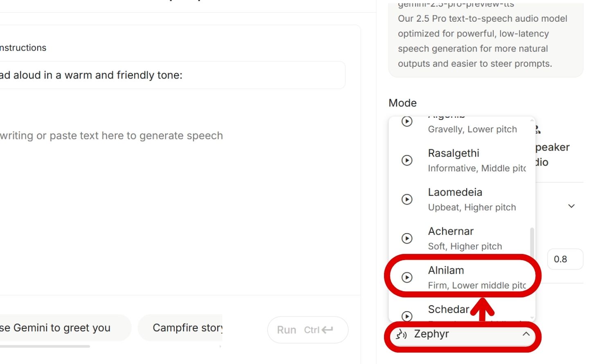The height and width of the screenshot is (364, 593).
Task: Play the Achernar voice preview
Action: click(x=407, y=238)
